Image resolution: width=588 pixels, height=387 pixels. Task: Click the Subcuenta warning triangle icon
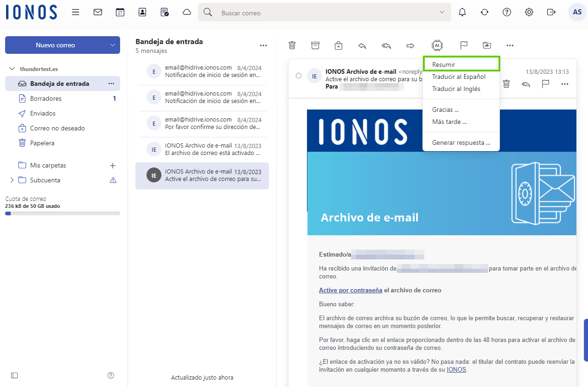click(x=113, y=180)
